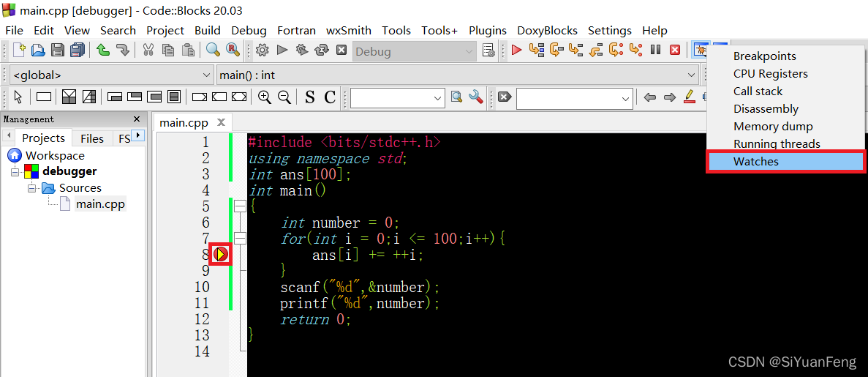Viewport: 868px width, 377px height.
Task: Click the Step into debug icon
Action: pyautogui.click(x=575, y=51)
